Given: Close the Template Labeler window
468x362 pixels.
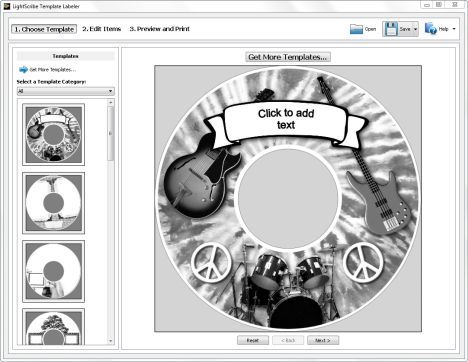Looking at the screenshot, I should (x=455, y=5).
